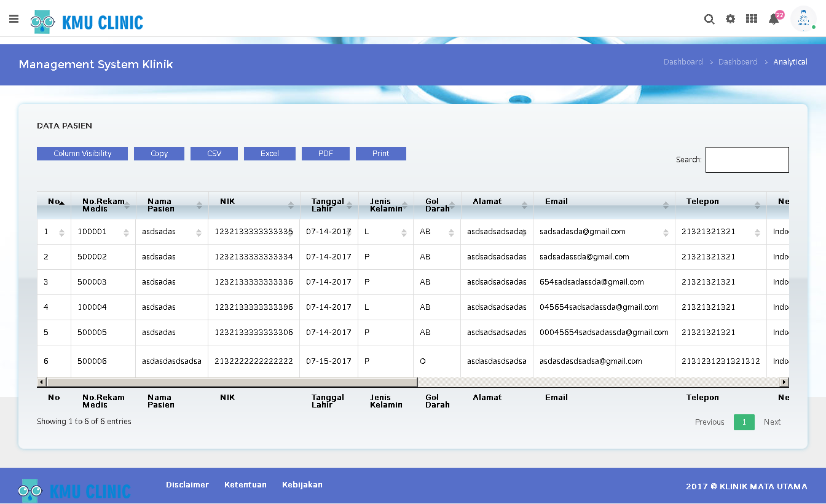Viewport: 826px width, 504px height.
Task: Open the settings gear icon
Action: (730, 19)
